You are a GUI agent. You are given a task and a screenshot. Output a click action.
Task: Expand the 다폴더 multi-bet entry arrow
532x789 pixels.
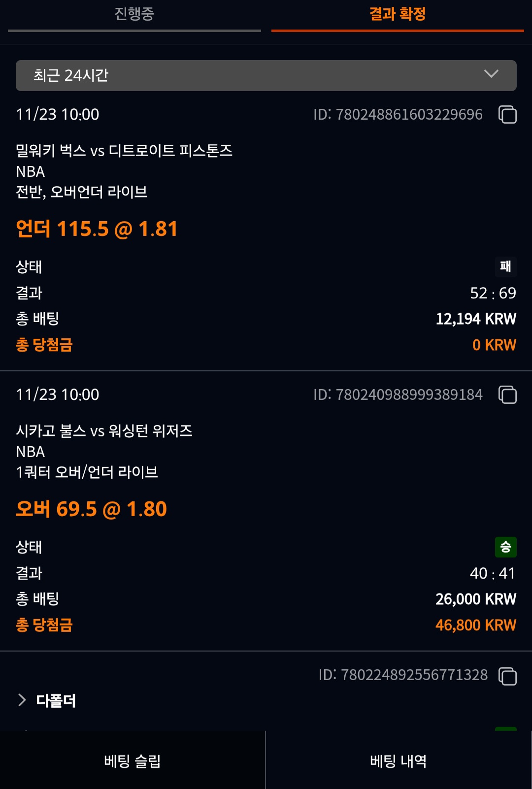click(22, 700)
